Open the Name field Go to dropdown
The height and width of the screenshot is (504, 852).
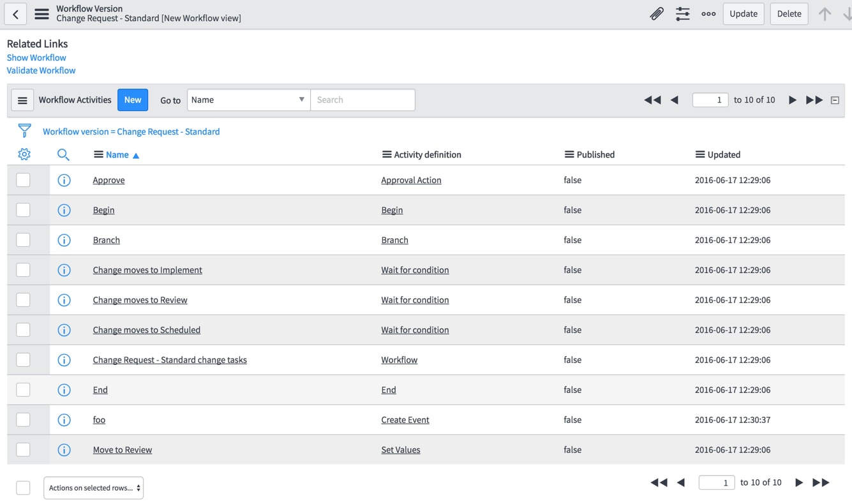point(248,100)
